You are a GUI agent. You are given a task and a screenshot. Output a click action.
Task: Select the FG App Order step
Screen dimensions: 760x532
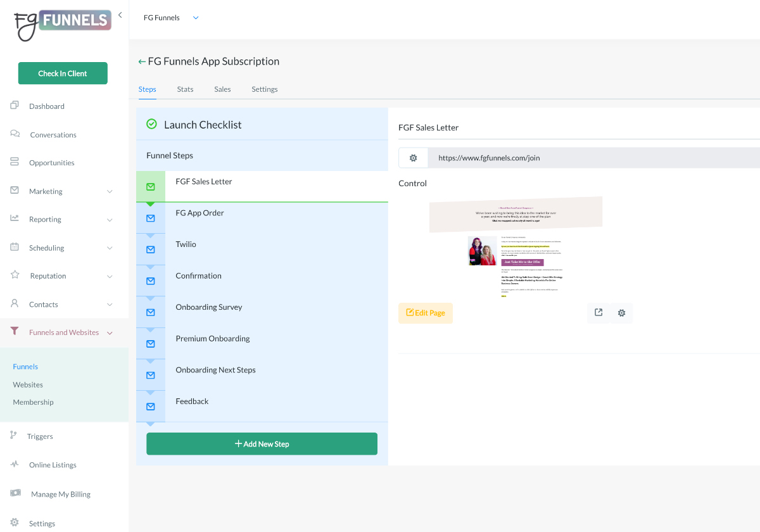[x=262, y=218]
